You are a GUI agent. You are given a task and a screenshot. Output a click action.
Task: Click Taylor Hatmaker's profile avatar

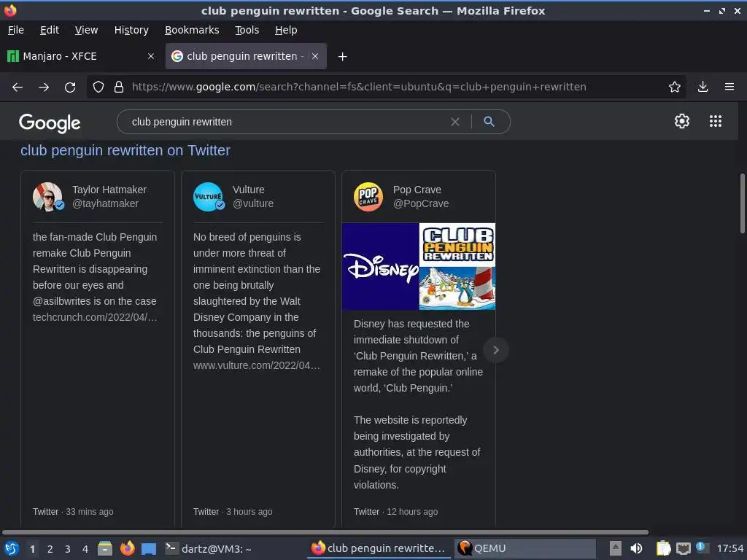click(x=47, y=196)
